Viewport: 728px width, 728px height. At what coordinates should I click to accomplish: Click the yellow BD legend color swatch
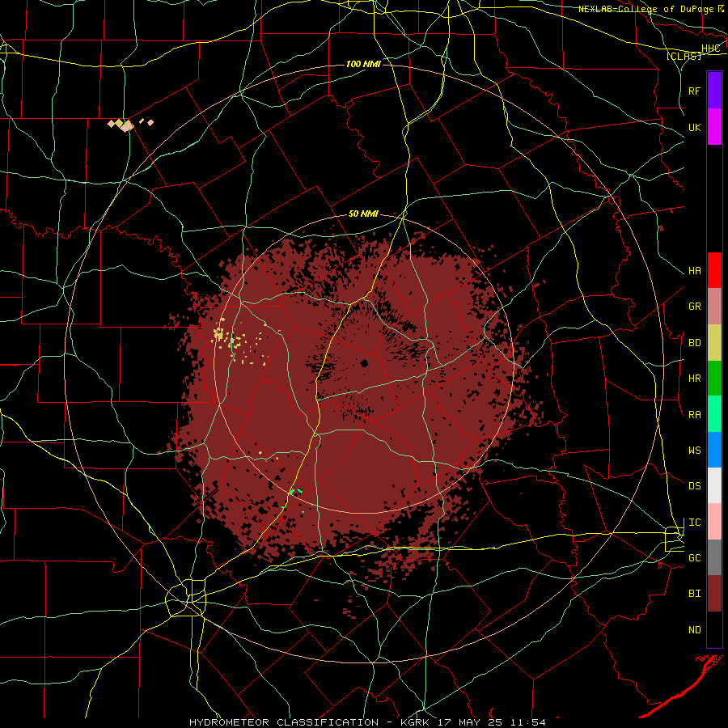tap(714, 343)
